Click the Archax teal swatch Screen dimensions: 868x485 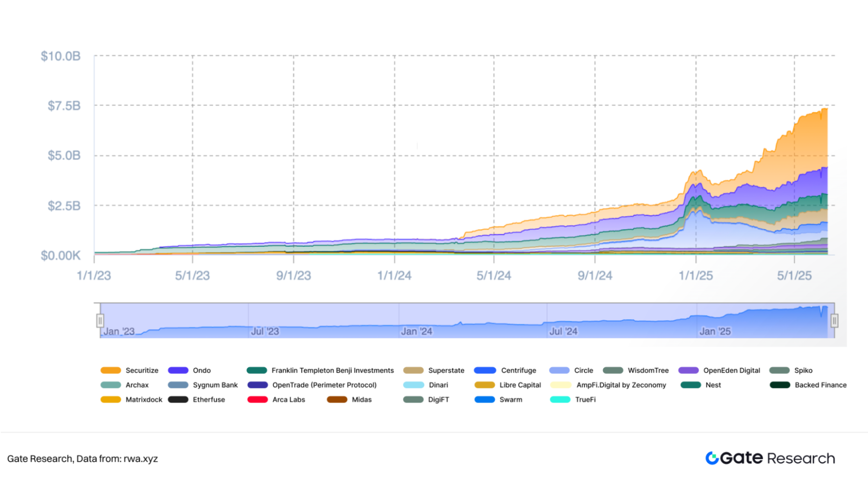click(110, 385)
